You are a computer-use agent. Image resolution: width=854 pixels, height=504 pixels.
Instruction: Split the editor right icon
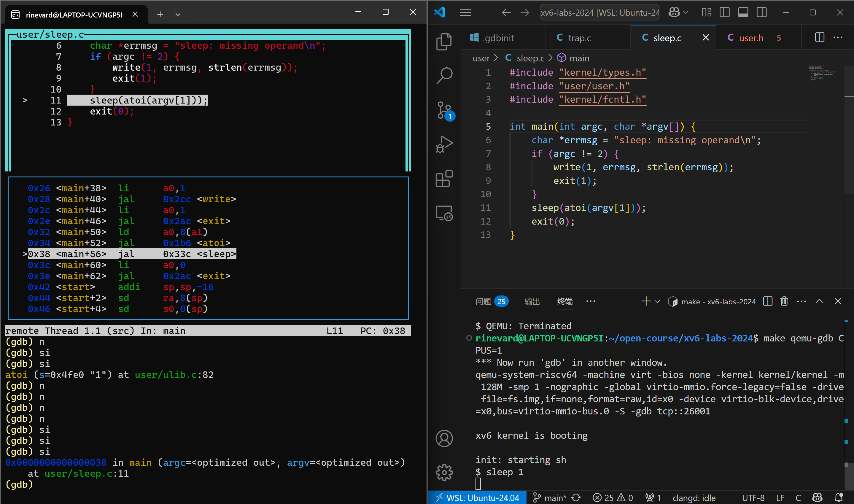pos(819,37)
